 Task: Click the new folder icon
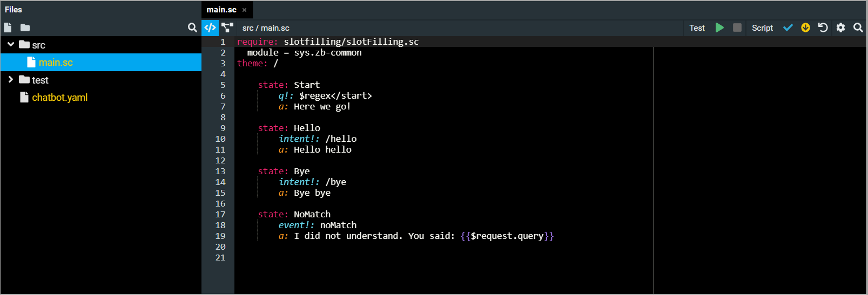point(25,28)
